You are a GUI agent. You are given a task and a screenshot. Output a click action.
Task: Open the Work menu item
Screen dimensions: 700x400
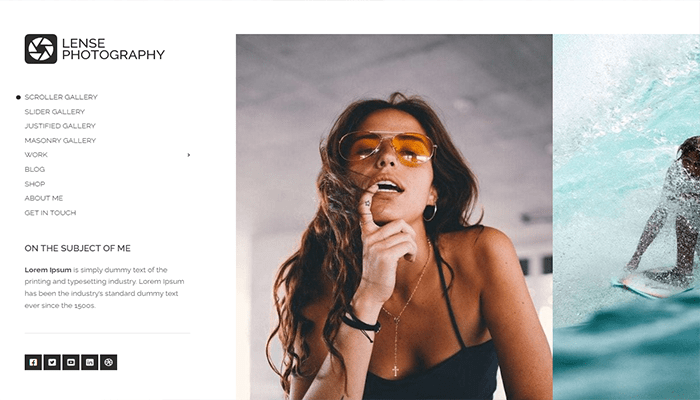[x=36, y=154]
